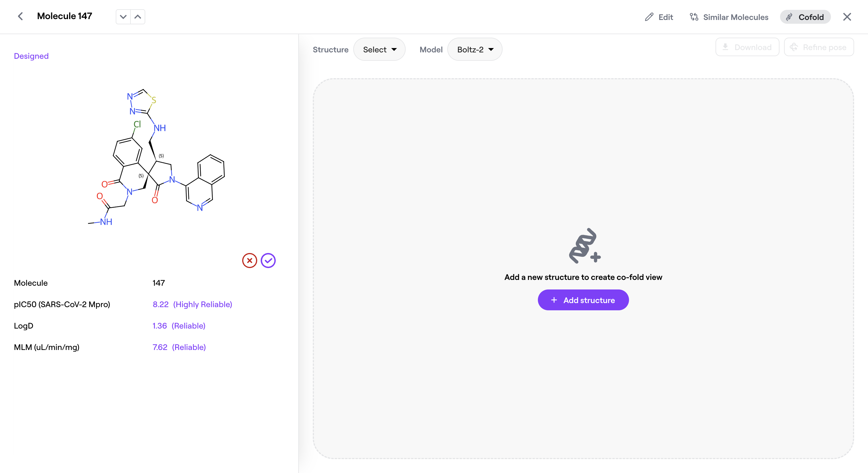
Task: Click the Refine pose button
Action: (x=819, y=47)
